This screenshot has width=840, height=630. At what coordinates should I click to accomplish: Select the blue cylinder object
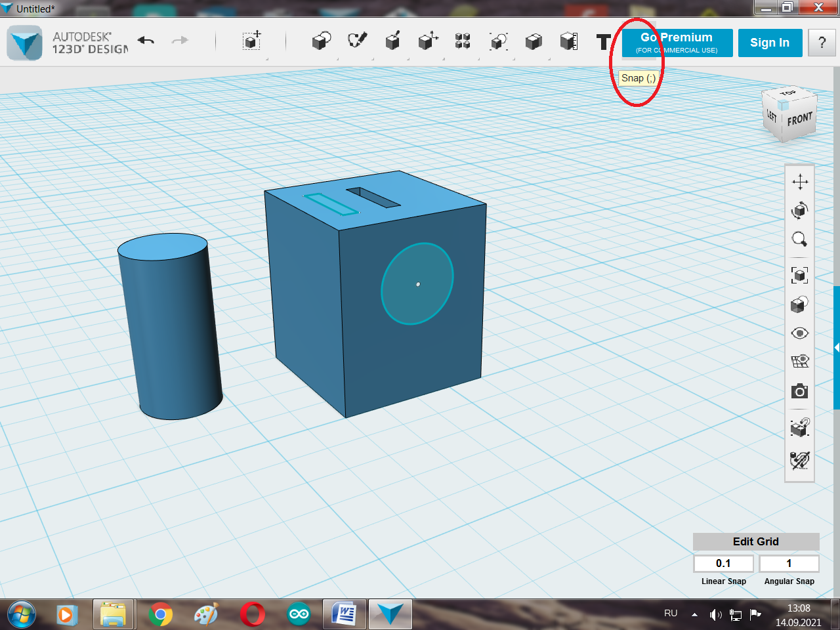click(172, 328)
